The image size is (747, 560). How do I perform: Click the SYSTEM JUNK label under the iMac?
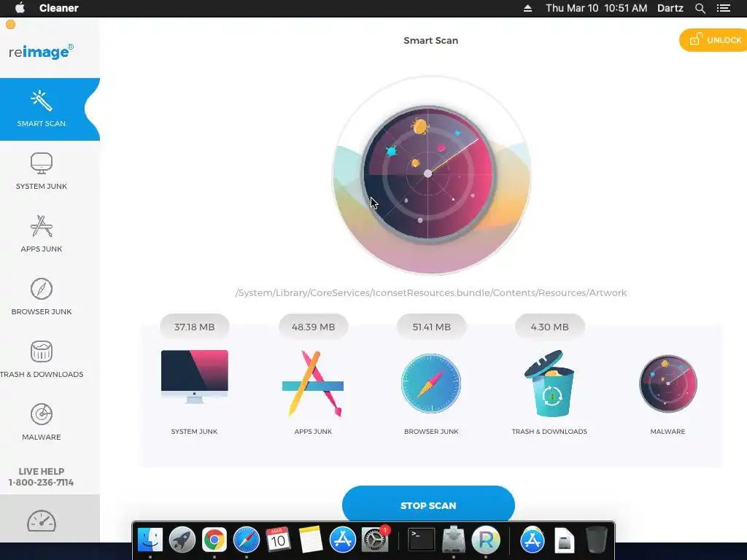point(194,432)
